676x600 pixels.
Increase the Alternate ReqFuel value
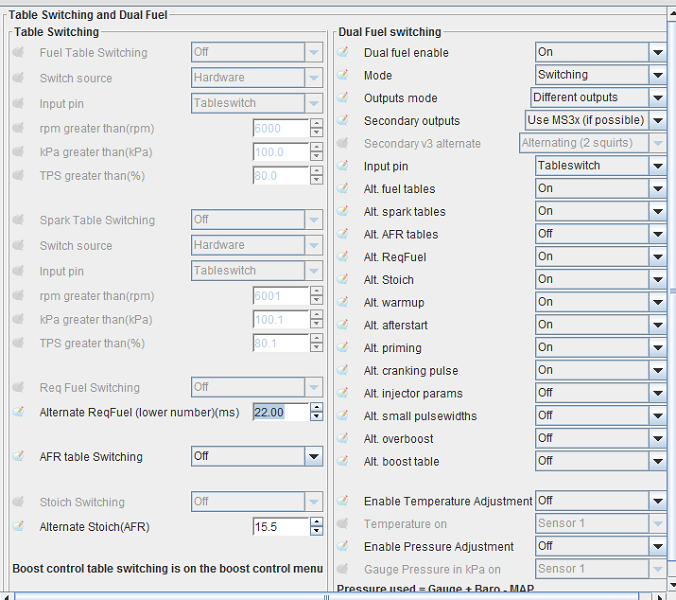[x=317, y=407]
